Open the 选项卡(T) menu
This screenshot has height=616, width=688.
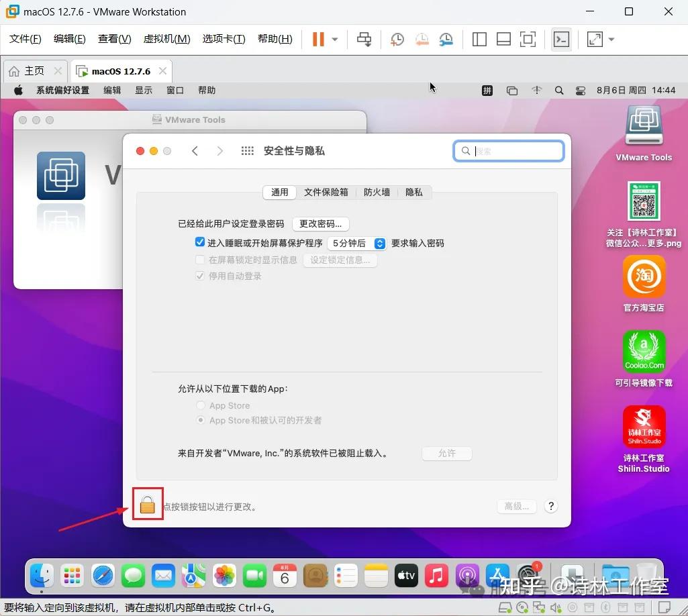click(224, 39)
